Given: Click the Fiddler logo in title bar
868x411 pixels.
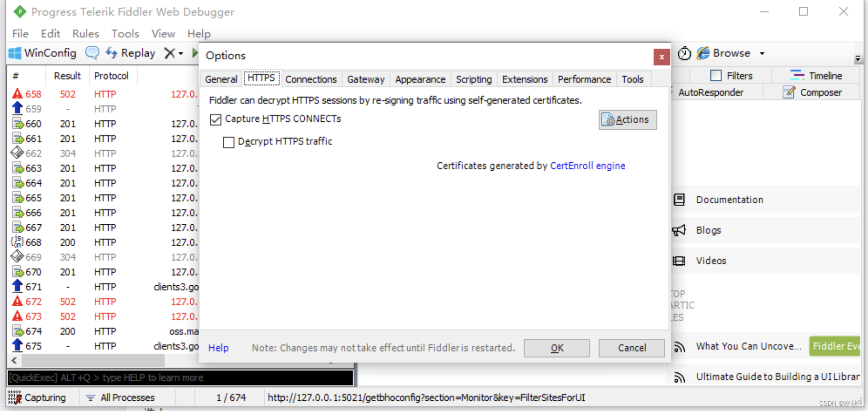Looking at the screenshot, I should (x=20, y=12).
